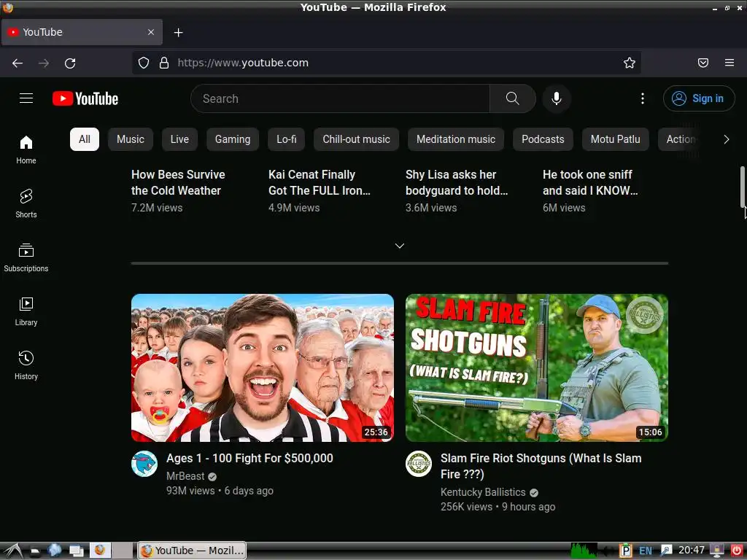Open YouTube settings three-dot menu
Screen dimensions: 747x560
pyautogui.click(x=643, y=98)
